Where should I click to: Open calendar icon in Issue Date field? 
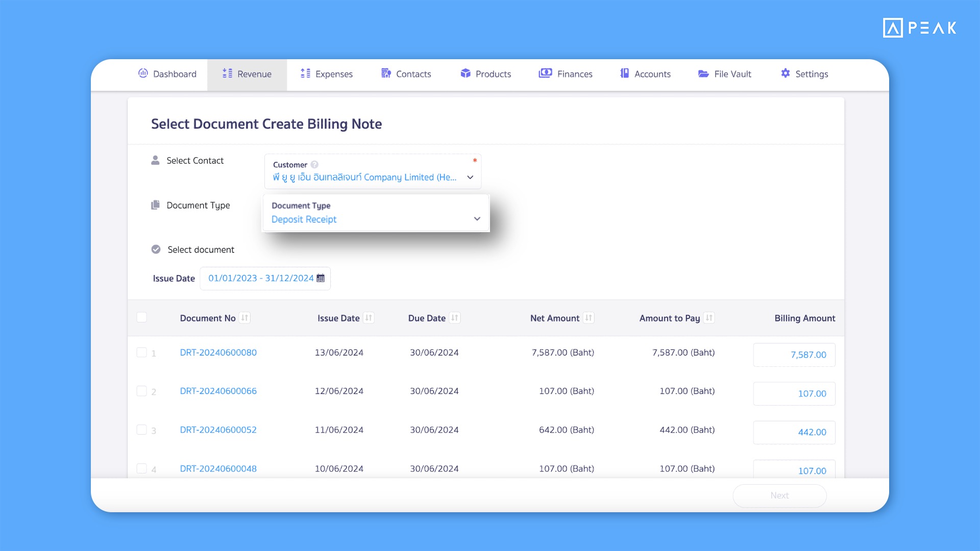tap(321, 278)
